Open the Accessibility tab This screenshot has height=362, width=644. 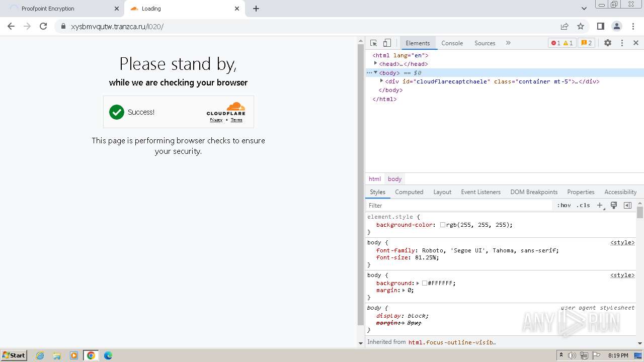[620, 192]
